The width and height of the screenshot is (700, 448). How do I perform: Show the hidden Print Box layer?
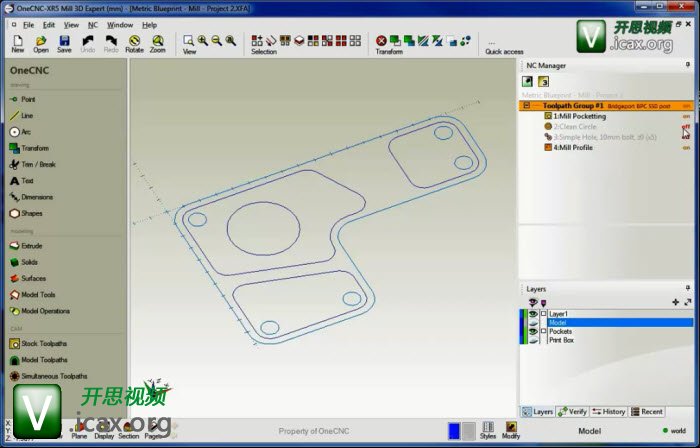[533, 340]
